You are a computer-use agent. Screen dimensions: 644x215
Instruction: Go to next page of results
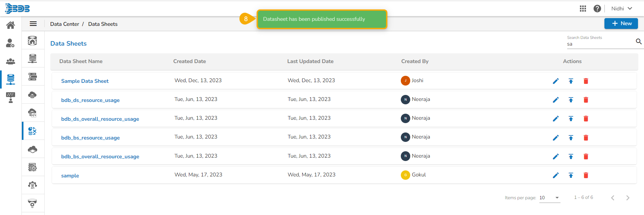point(628,198)
